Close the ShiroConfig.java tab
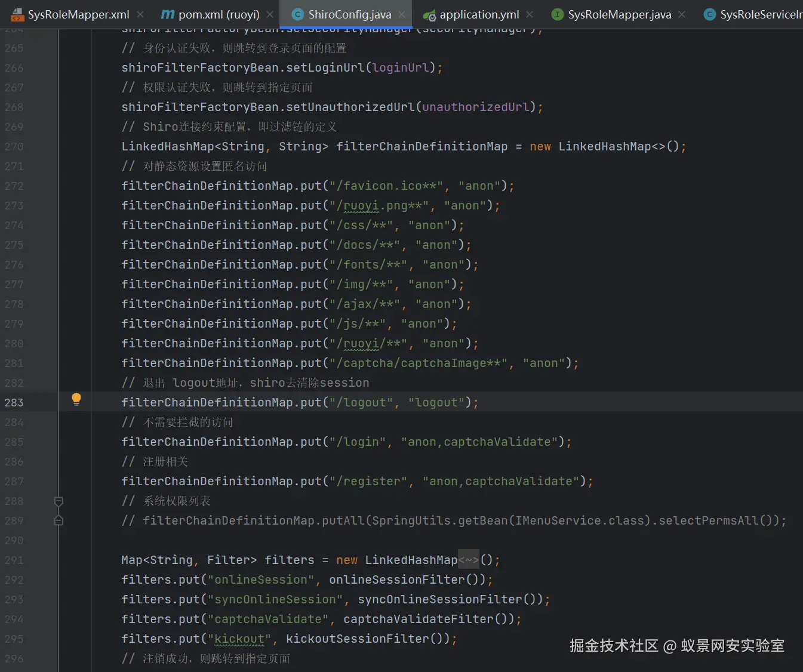This screenshot has height=672, width=803. (x=402, y=14)
